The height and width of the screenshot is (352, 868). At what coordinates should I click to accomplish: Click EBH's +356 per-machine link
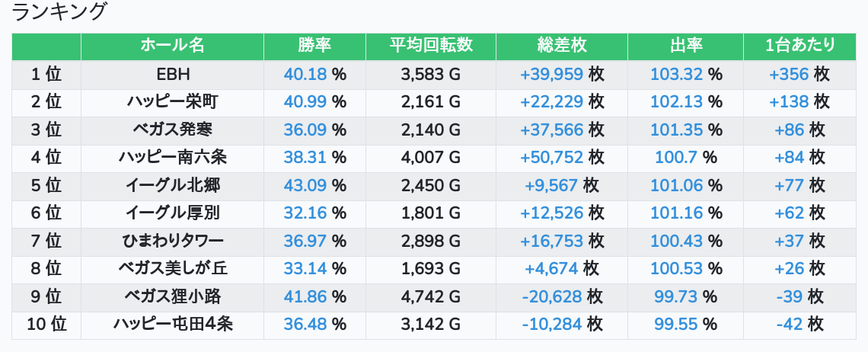pos(788,75)
